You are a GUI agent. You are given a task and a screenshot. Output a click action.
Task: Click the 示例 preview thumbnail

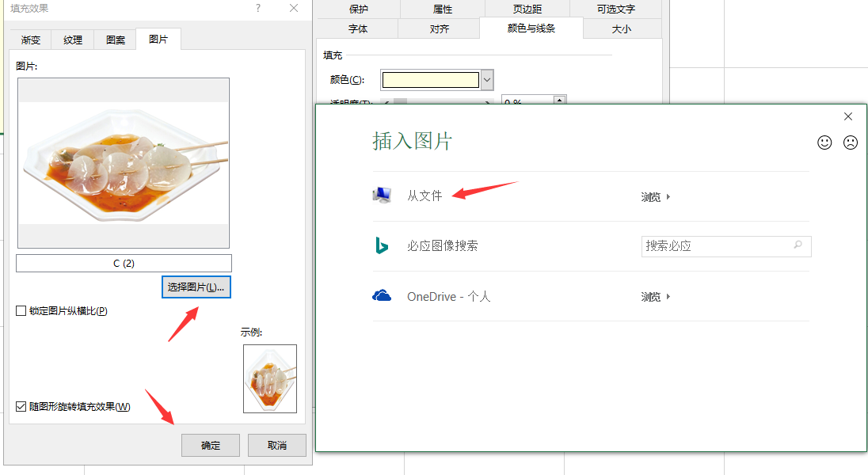point(269,378)
